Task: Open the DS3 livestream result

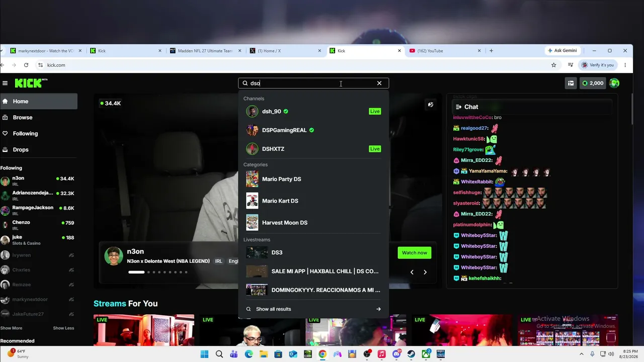Action: coord(313,252)
